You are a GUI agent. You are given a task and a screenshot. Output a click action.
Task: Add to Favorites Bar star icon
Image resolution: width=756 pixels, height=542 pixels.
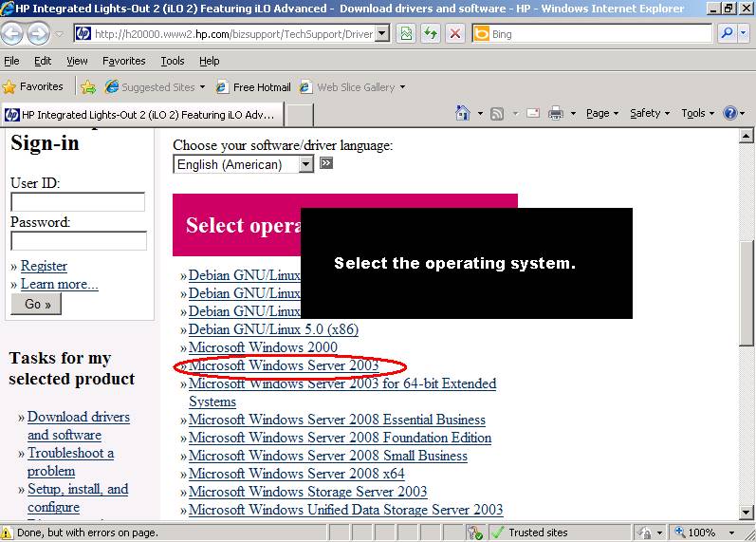pyautogui.click(x=88, y=87)
